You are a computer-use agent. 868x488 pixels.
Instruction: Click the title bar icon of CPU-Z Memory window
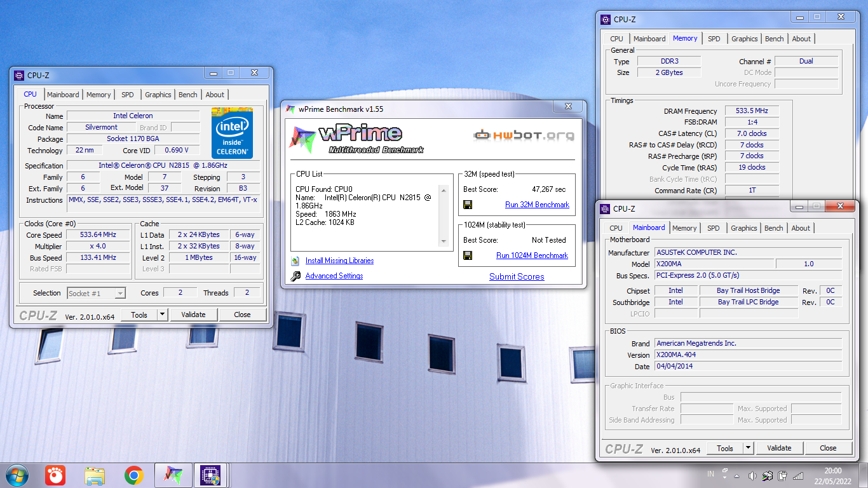pyautogui.click(x=606, y=19)
